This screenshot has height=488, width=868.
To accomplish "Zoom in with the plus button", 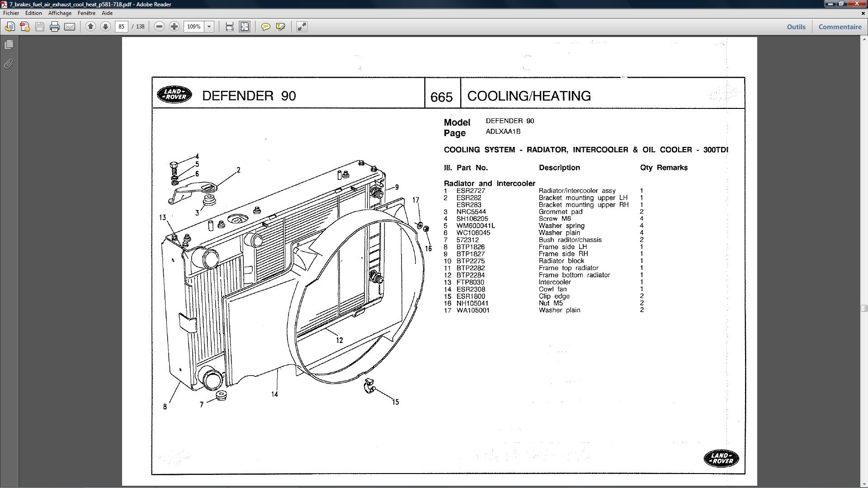I will tap(174, 27).
